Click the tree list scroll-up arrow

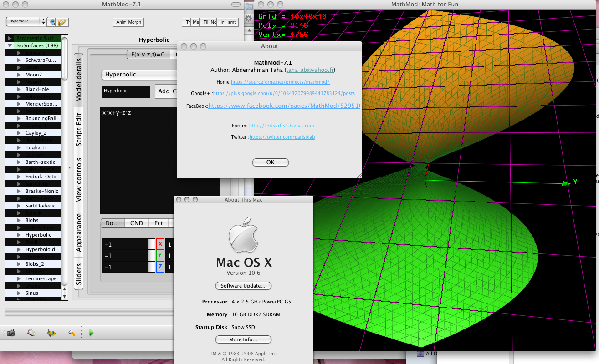tap(65, 288)
